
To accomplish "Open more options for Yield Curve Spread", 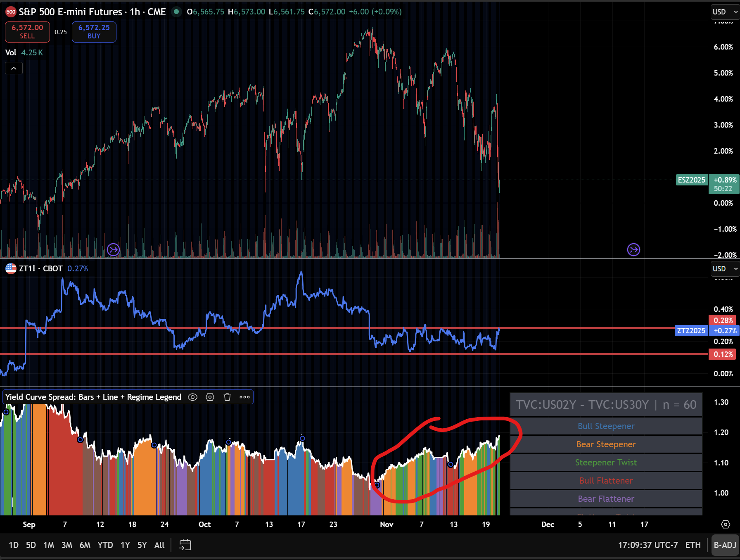I will 244,397.
